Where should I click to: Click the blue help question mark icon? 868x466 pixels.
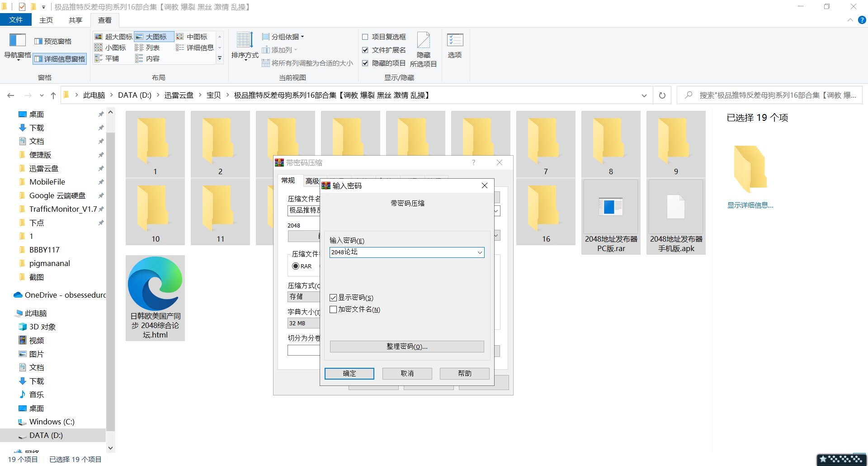point(862,20)
